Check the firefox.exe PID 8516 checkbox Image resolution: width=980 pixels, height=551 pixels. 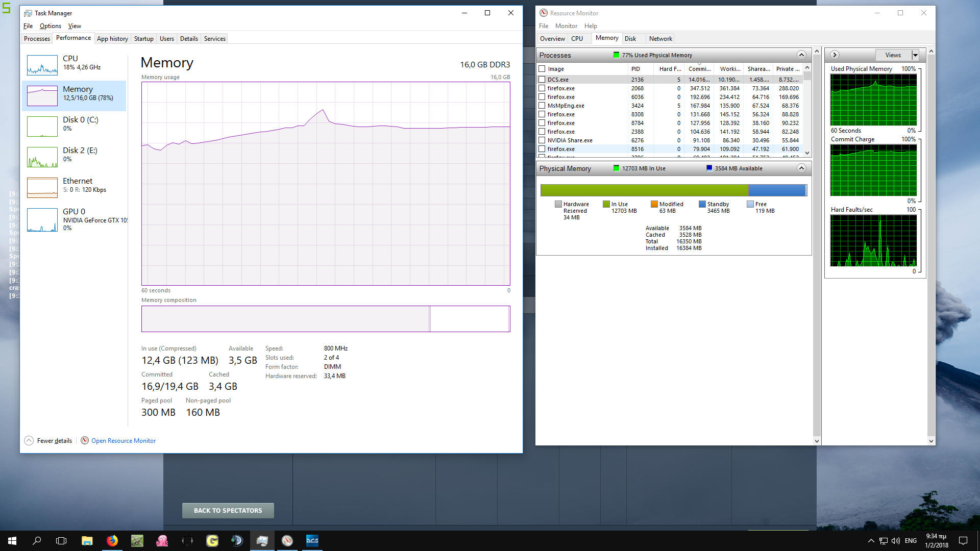coord(542,149)
